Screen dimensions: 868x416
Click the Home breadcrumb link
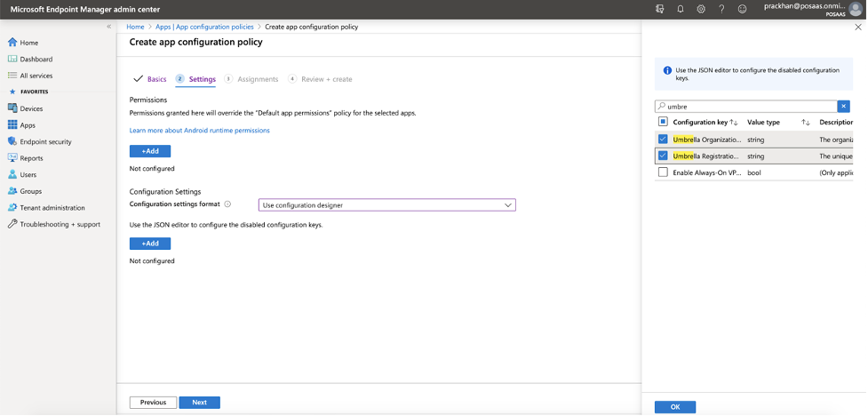pos(135,27)
